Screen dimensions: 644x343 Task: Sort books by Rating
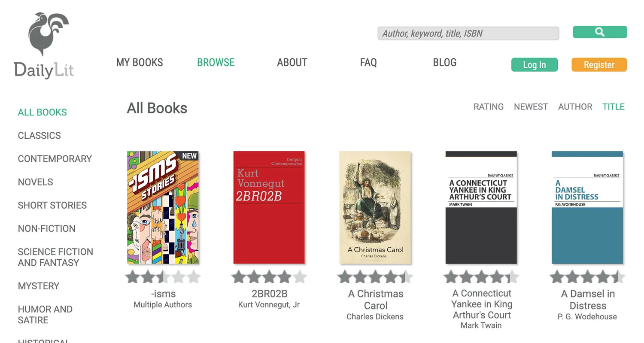pos(488,107)
